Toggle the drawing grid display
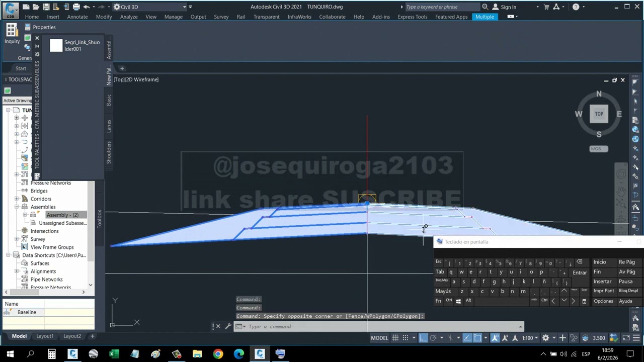The width and height of the screenshot is (644, 362). [x=395, y=338]
